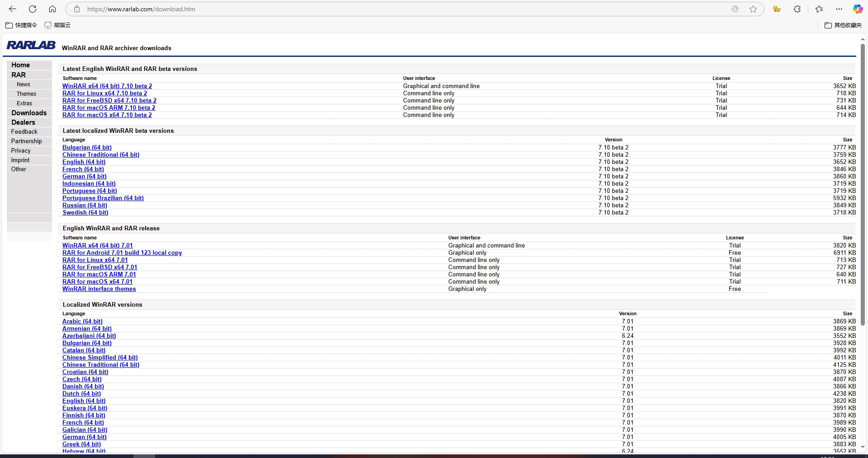Image resolution: width=868 pixels, height=458 pixels.
Task: Open the favorites list icon in toolbar
Action: [819, 9]
